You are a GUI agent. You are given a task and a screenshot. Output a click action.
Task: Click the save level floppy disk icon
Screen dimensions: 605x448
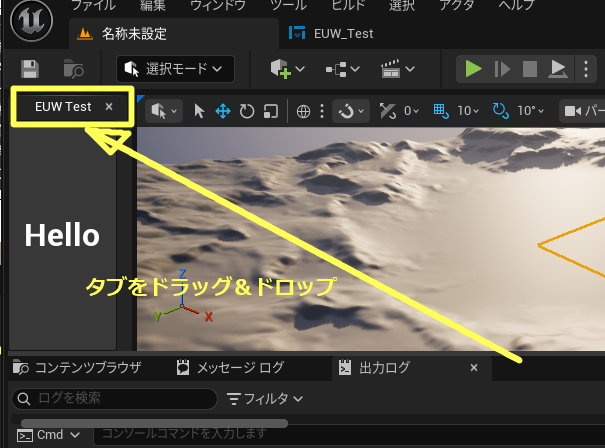point(30,69)
